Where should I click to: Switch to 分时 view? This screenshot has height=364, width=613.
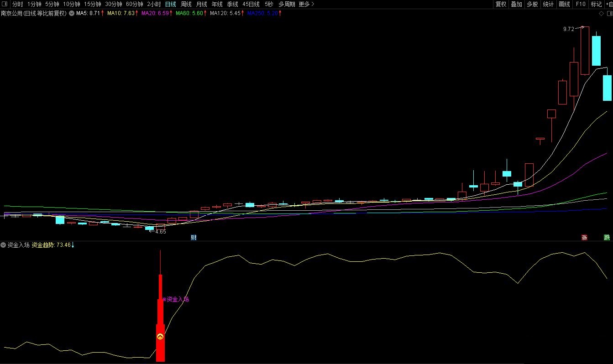[17, 4]
